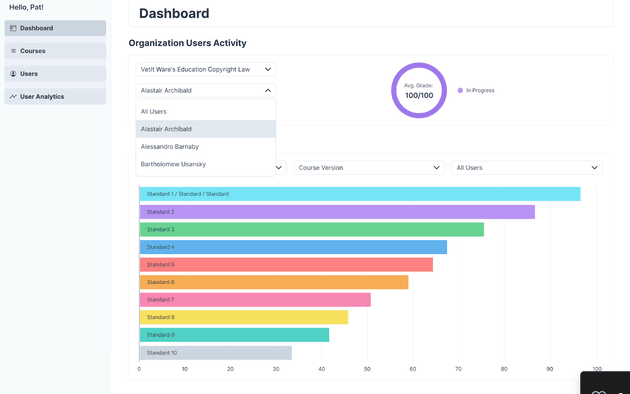Click the Avg. Grade donut chart
This screenshot has height=394, width=630.
pos(419,90)
